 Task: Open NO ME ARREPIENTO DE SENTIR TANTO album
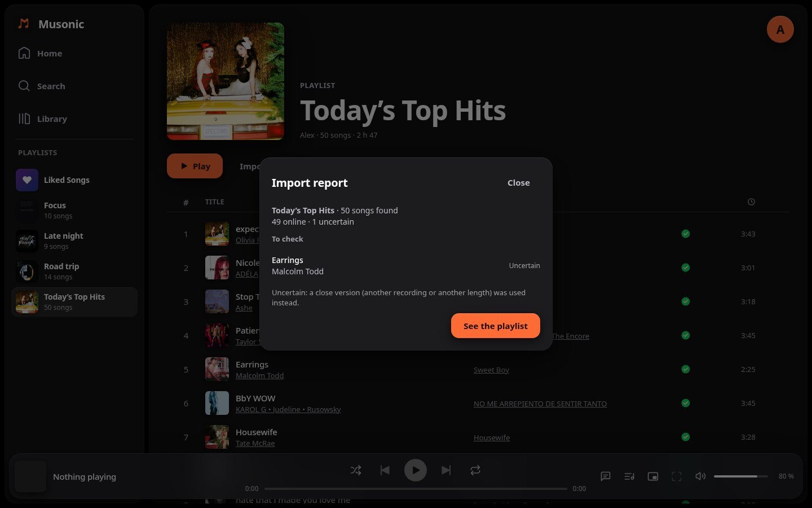[540, 404]
